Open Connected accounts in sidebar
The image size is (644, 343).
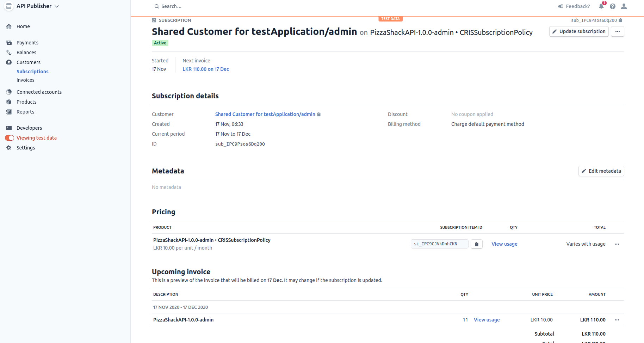(39, 92)
